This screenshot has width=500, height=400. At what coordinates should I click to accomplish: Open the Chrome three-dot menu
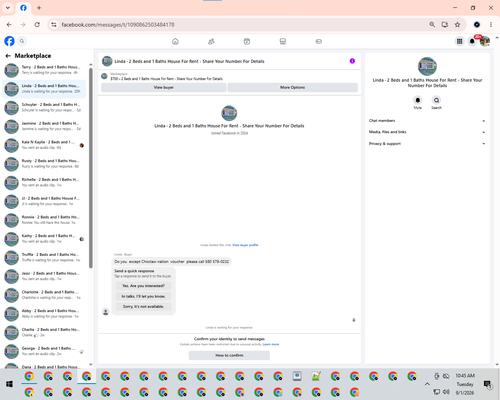[491, 25]
